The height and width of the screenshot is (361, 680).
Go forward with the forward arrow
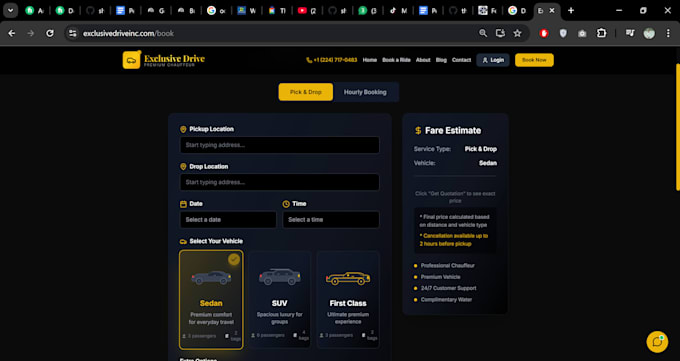click(31, 33)
